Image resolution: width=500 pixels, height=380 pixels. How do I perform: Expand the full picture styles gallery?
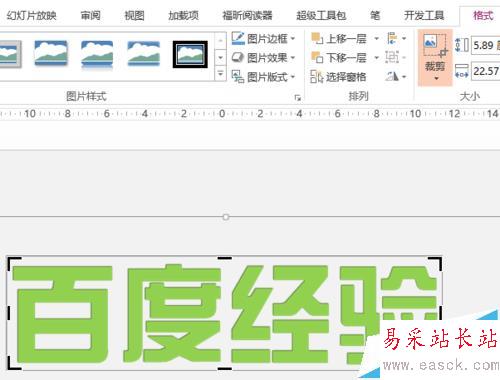220,74
